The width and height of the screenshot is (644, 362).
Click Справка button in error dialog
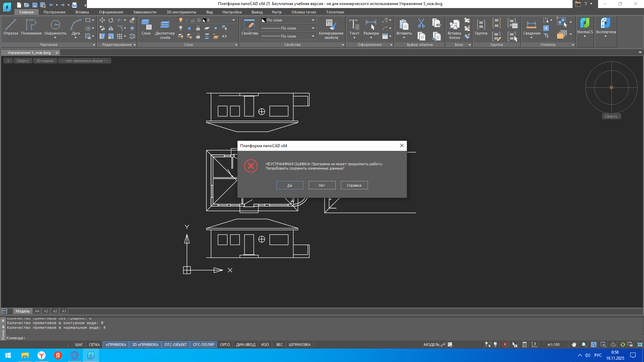tap(354, 185)
